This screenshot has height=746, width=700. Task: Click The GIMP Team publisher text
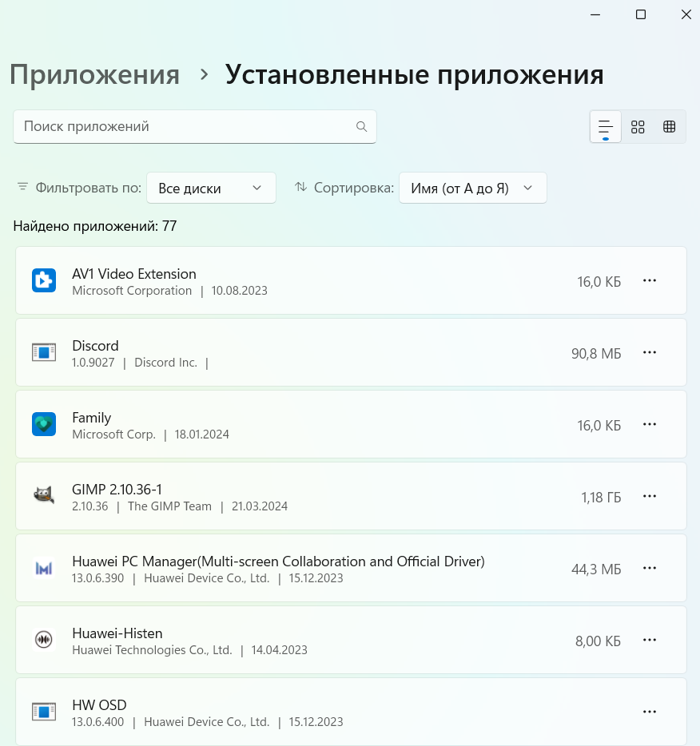[x=169, y=506]
